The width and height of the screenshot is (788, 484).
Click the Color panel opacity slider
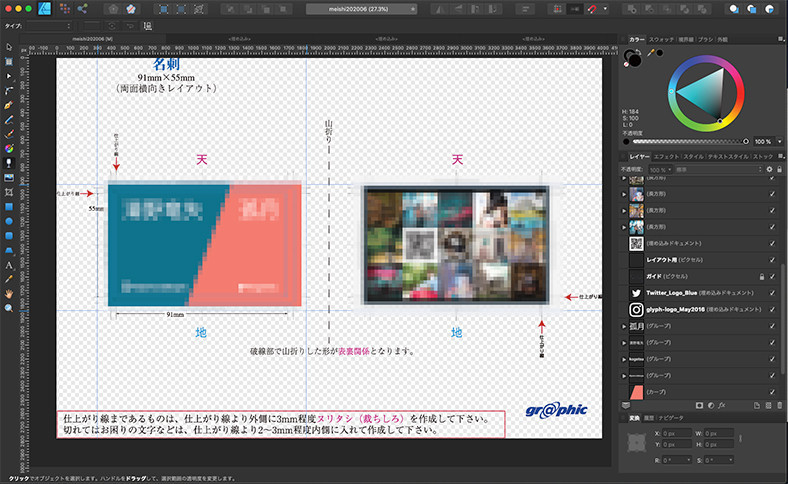click(690, 142)
